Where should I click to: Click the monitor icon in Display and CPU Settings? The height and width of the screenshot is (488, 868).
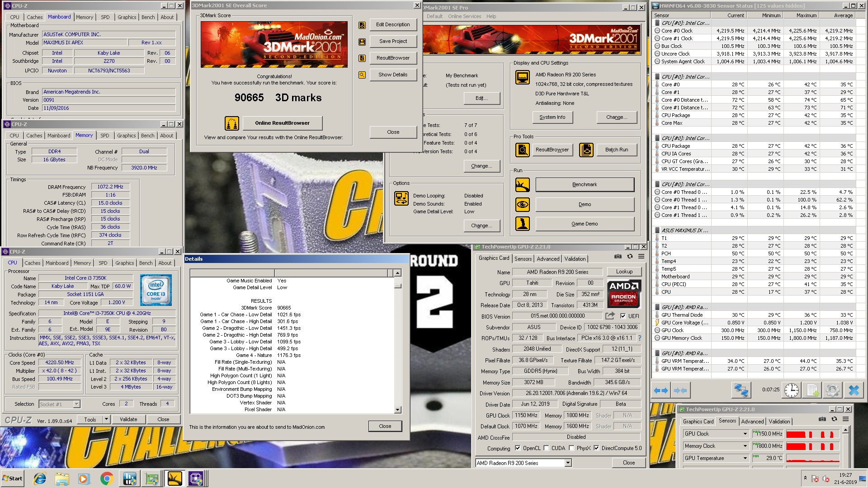pyautogui.click(x=523, y=78)
